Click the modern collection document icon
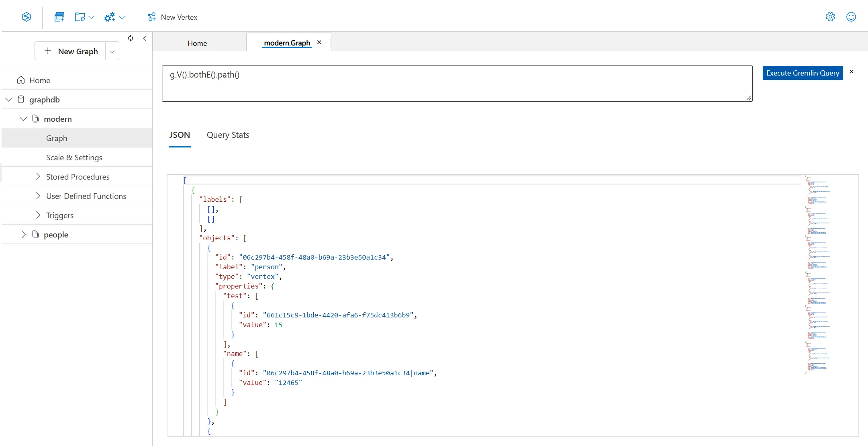868x446 pixels. coord(35,119)
